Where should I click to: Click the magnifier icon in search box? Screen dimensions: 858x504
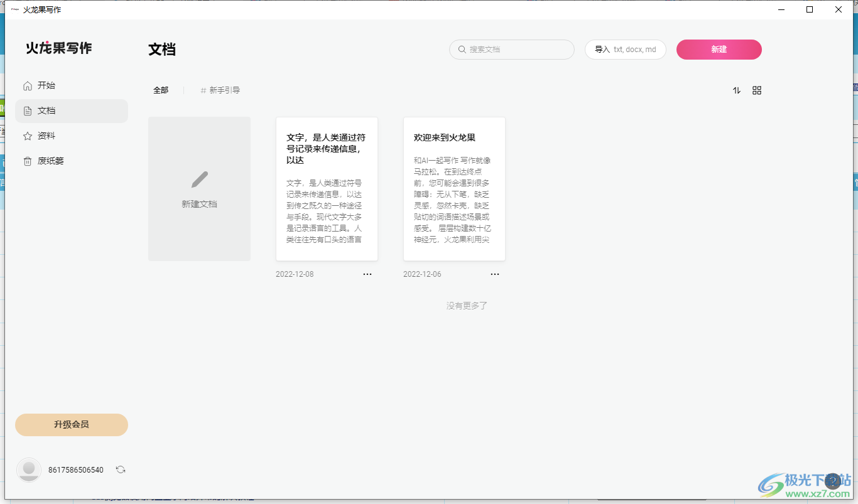462,50
